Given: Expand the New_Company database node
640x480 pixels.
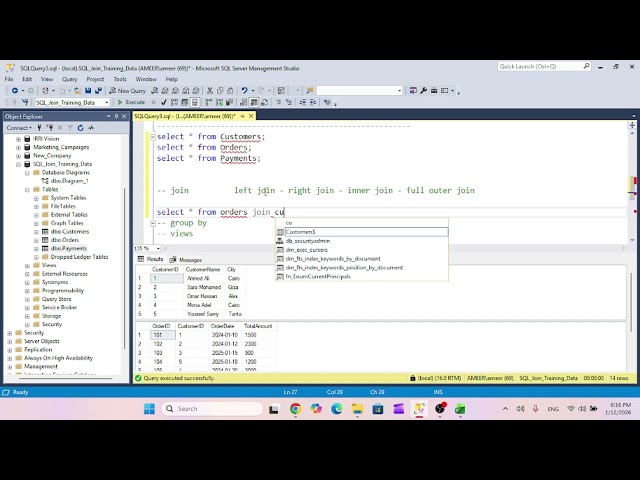Looking at the screenshot, I should click(18, 156).
